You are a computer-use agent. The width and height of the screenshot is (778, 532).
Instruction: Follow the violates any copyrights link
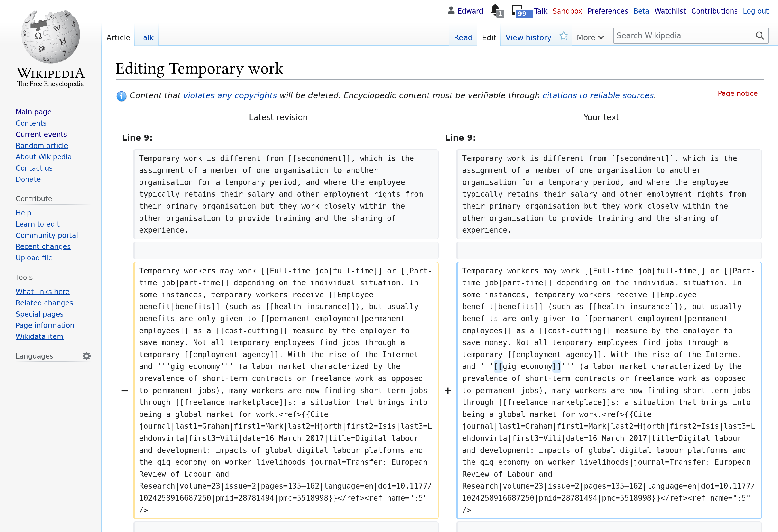[230, 96]
